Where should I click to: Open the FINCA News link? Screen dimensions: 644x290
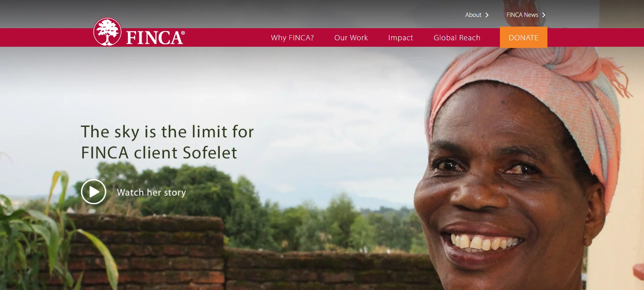[522, 15]
